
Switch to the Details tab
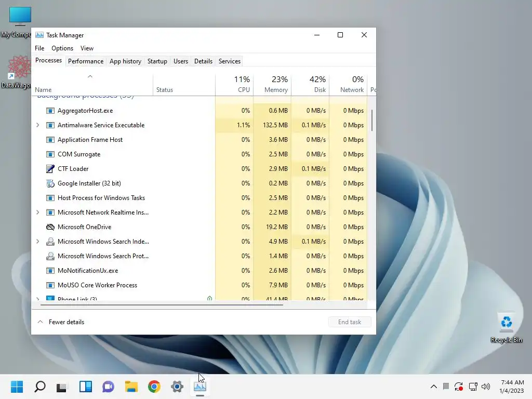203,61
